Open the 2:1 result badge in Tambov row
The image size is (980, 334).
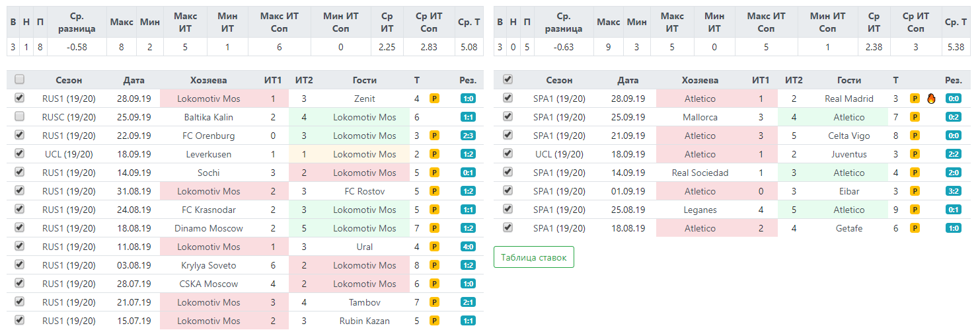pyautogui.click(x=468, y=302)
